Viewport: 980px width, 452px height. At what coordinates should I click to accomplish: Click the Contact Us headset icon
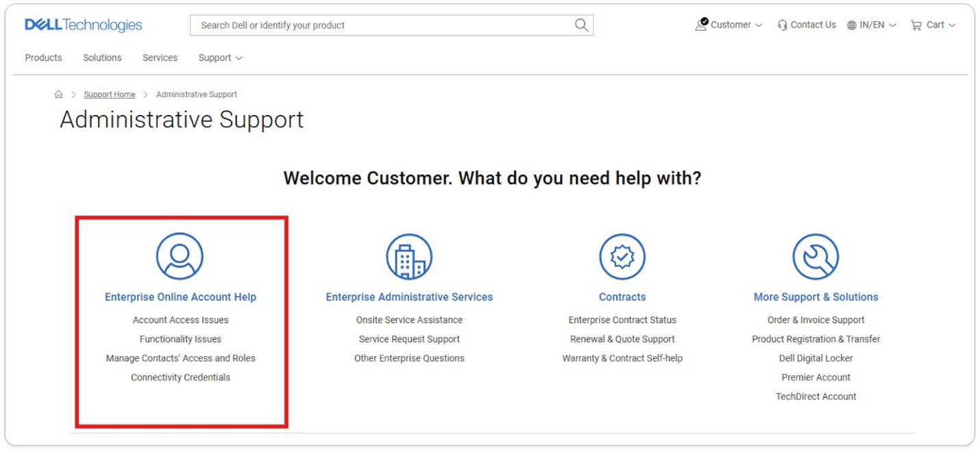pyautogui.click(x=782, y=25)
